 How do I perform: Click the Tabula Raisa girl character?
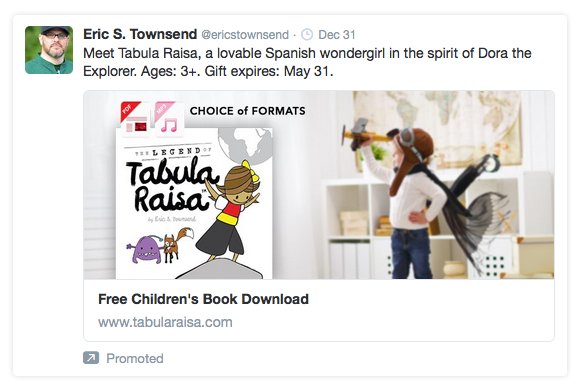(229, 211)
